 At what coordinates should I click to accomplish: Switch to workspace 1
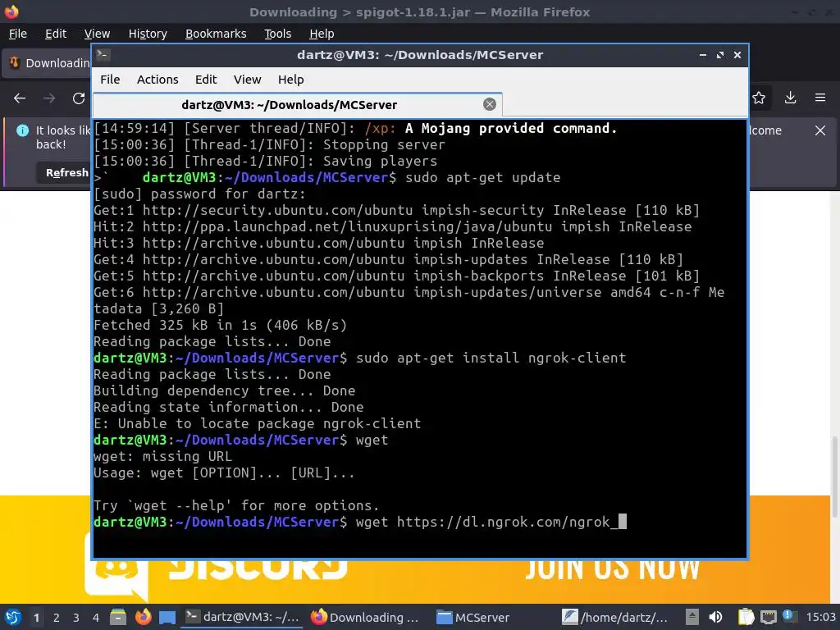36,618
